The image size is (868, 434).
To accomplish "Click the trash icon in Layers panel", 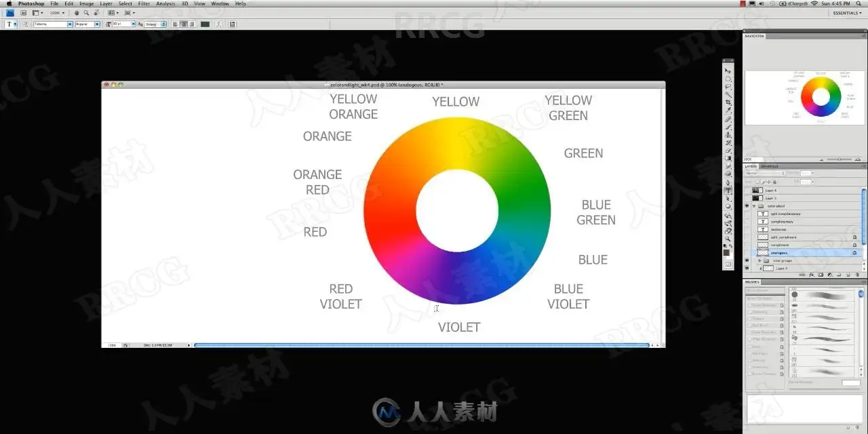I will pos(857,275).
